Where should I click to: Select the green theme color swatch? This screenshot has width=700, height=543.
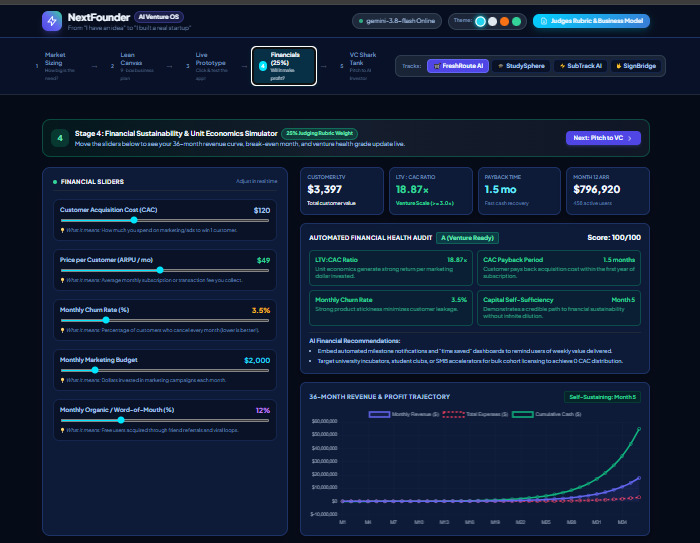517,21
